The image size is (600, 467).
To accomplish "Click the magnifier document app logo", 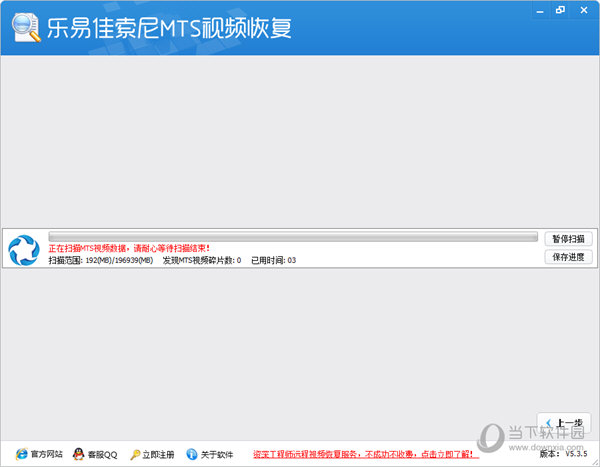I will (x=26, y=27).
